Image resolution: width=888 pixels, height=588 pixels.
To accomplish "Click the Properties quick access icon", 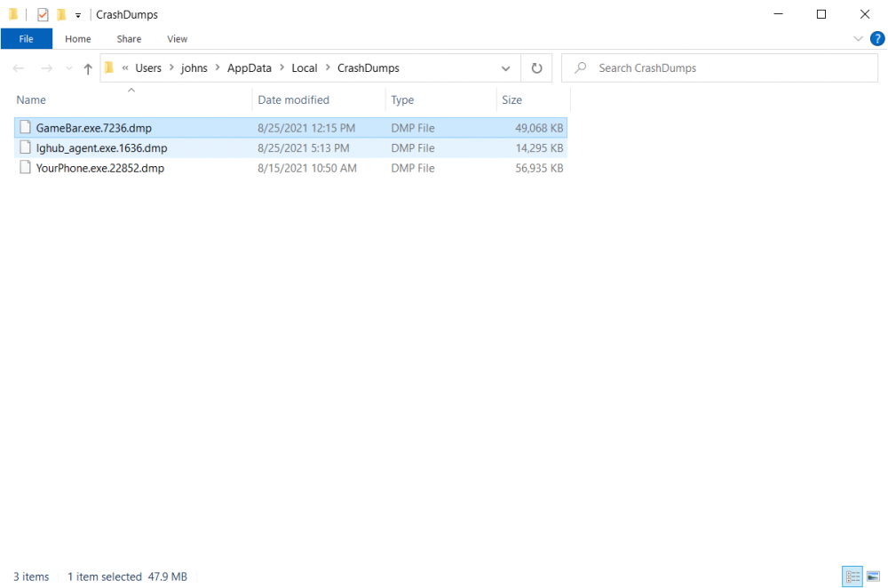I will coord(43,15).
